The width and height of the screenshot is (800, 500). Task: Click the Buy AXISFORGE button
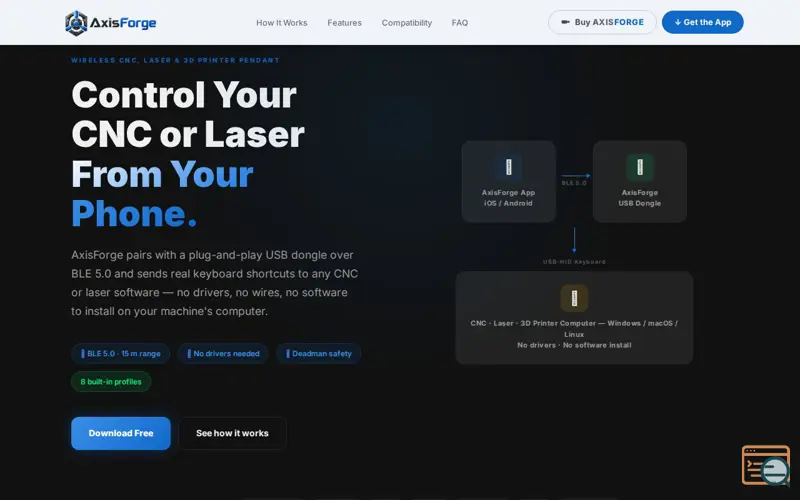[602, 22]
